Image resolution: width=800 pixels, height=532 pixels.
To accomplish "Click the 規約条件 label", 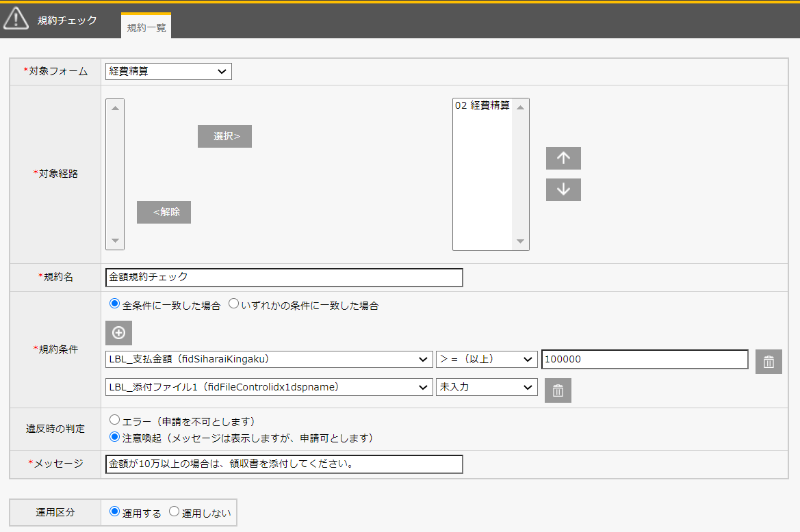I will tap(55, 349).
